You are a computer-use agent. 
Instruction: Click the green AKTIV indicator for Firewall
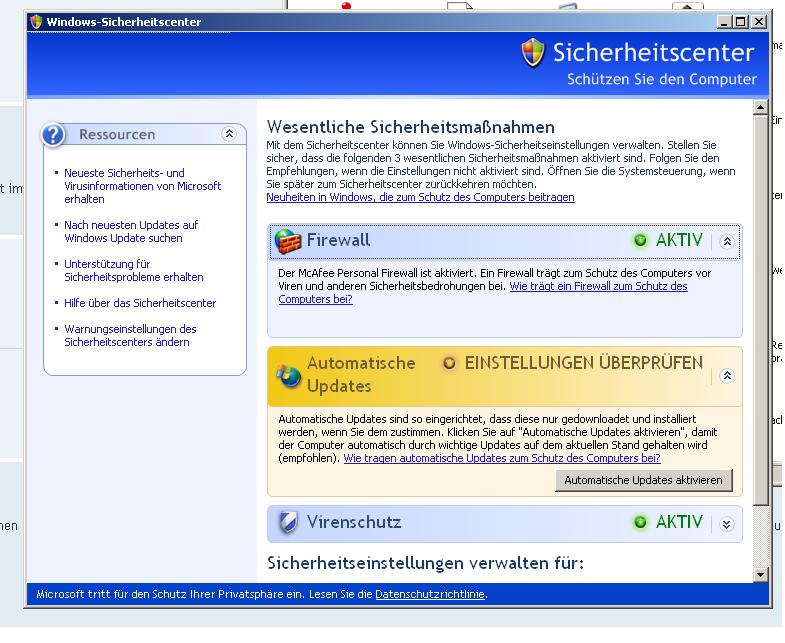[640, 241]
